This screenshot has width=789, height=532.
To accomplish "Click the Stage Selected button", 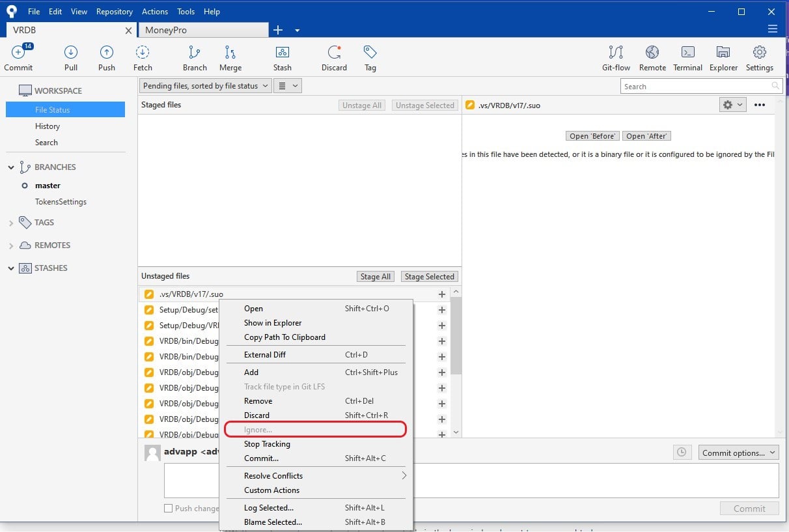I will tap(430, 277).
